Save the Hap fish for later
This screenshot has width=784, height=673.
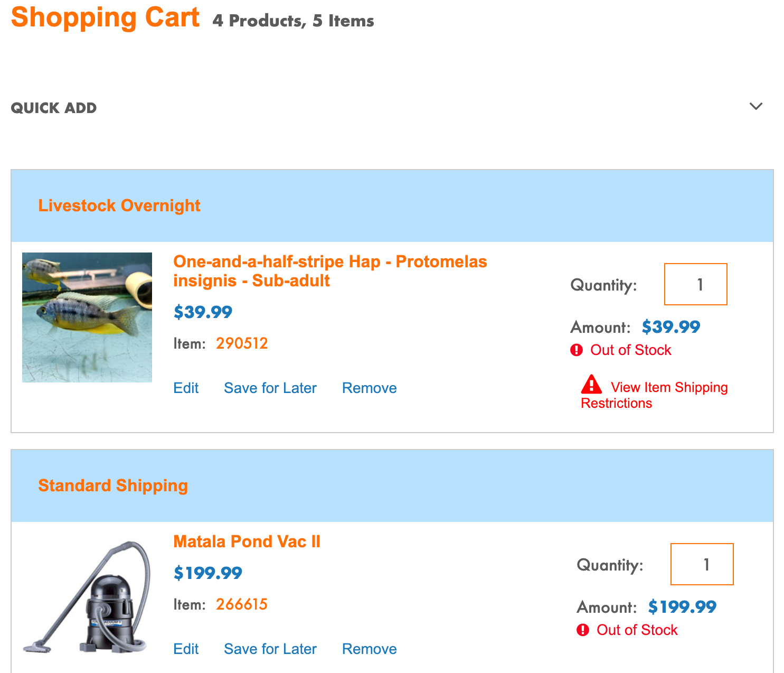(270, 388)
